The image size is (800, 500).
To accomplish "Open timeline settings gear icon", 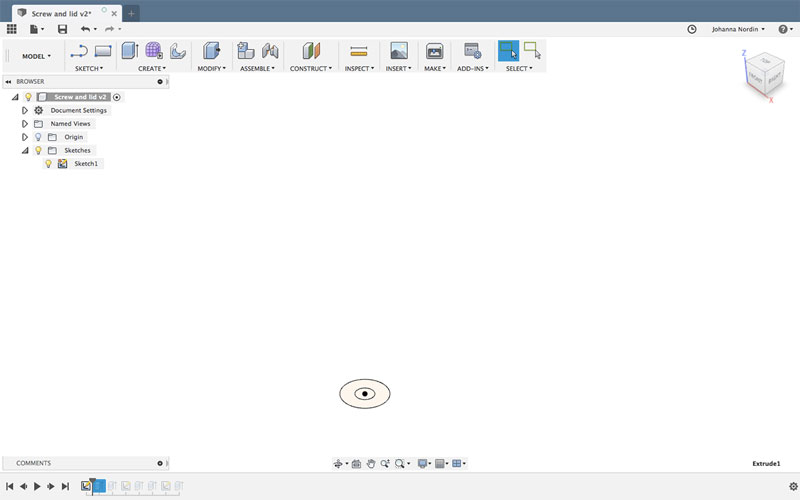I will (793, 486).
